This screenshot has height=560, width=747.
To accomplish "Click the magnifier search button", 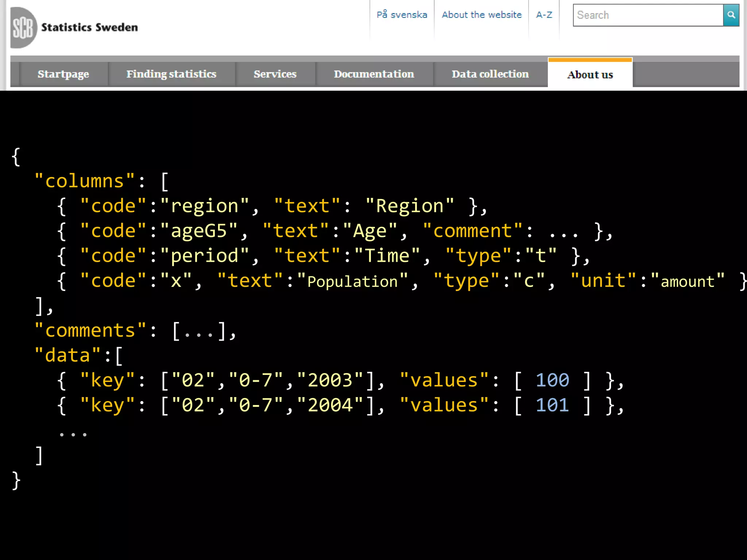I will click(x=731, y=15).
